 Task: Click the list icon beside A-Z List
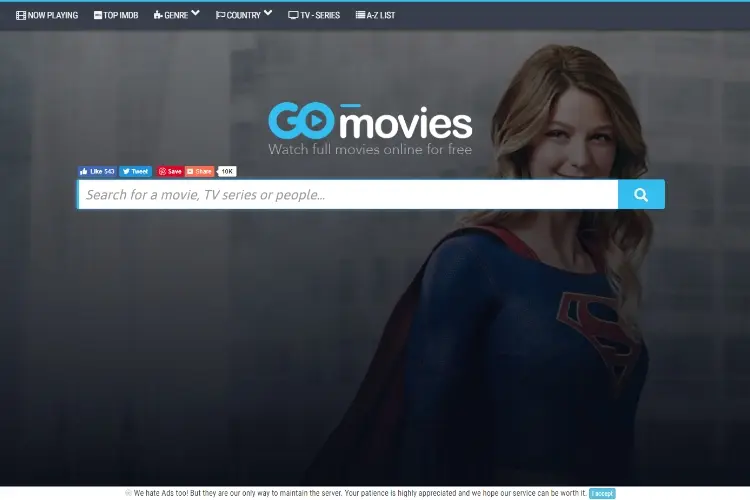[x=360, y=15]
